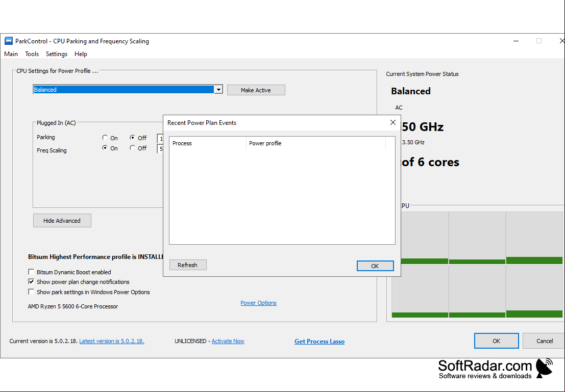Open the Power Options link
Image resolution: width=565 pixels, height=392 pixels.
pyautogui.click(x=258, y=303)
